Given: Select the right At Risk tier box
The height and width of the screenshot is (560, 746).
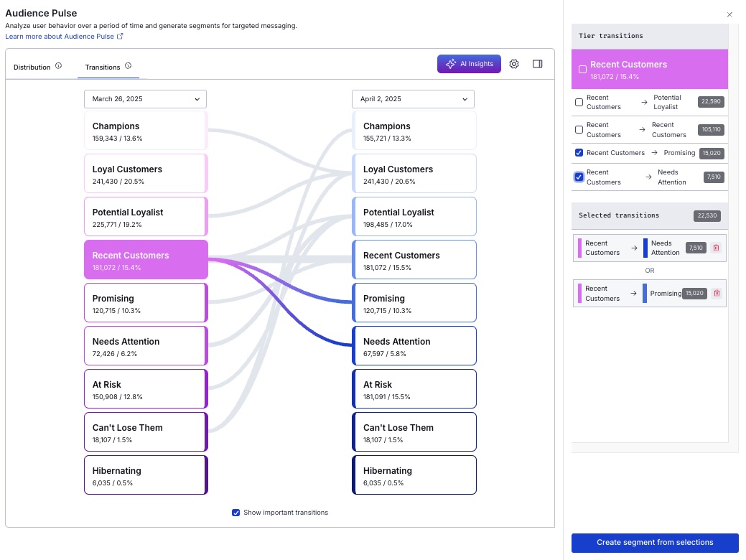Looking at the screenshot, I should (x=414, y=389).
